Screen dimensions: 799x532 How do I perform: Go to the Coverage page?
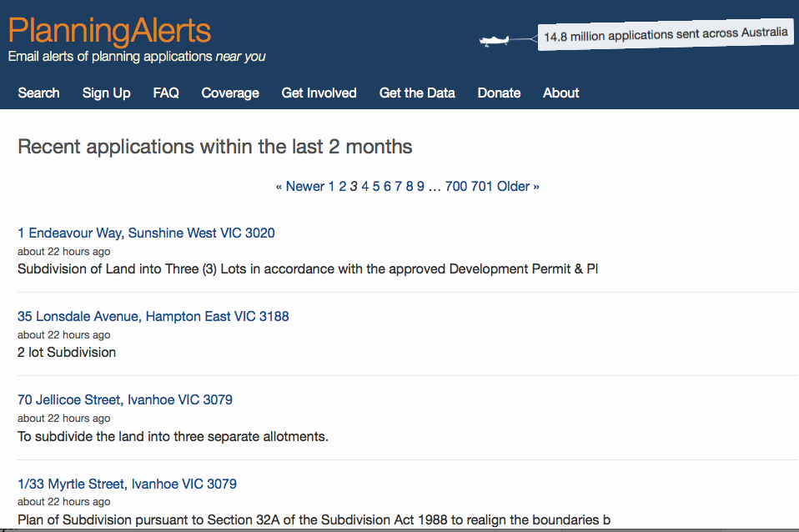[230, 93]
